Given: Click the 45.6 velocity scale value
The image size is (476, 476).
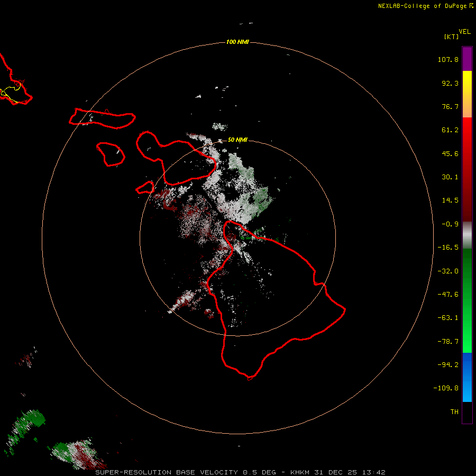Looking at the screenshot, I should pyautogui.click(x=450, y=153).
